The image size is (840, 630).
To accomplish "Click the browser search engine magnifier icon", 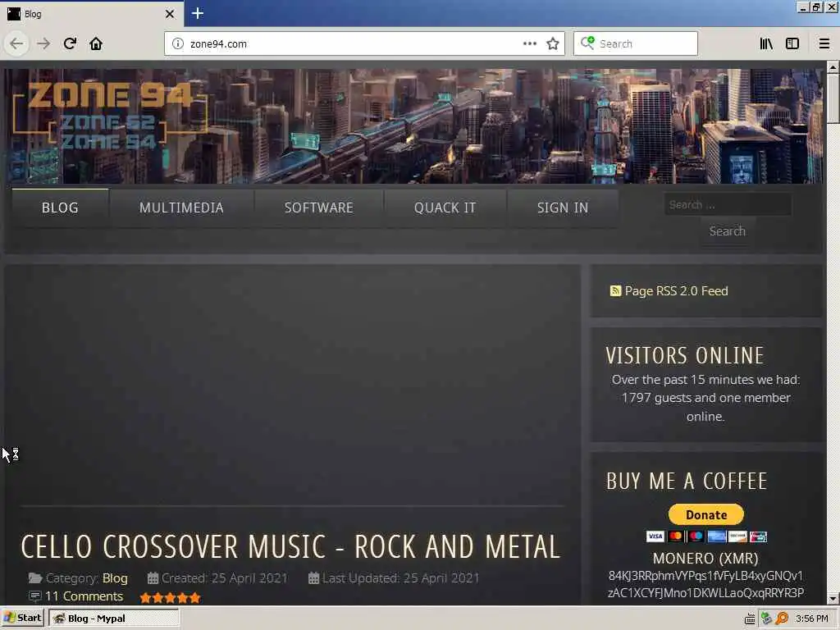I will click(587, 43).
